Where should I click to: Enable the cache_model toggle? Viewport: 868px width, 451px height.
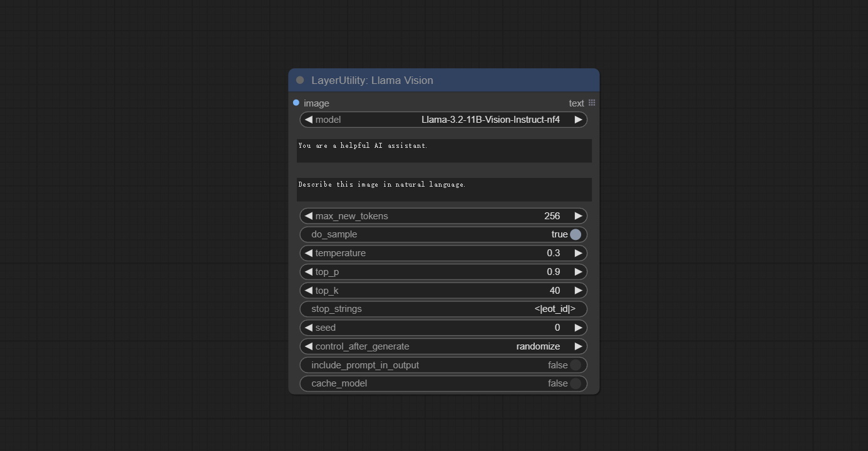(575, 383)
